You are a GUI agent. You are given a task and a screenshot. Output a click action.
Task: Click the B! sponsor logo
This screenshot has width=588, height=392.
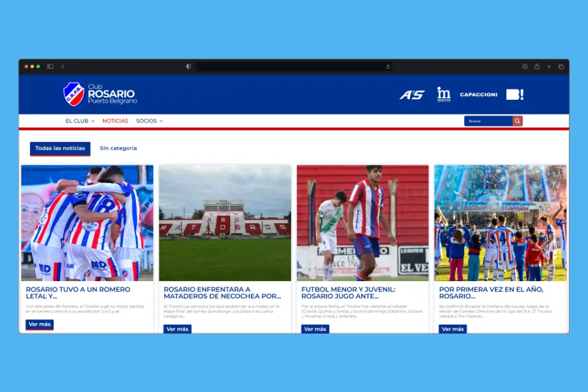pos(514,94)
